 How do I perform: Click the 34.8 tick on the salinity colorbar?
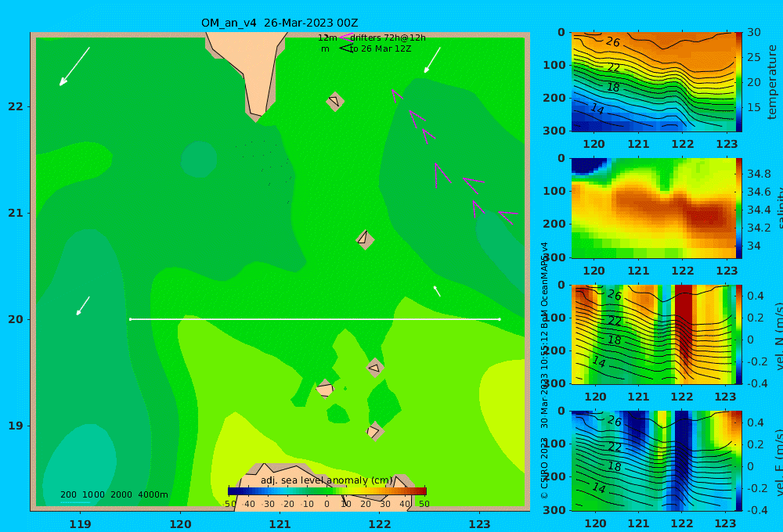(759, 174)
